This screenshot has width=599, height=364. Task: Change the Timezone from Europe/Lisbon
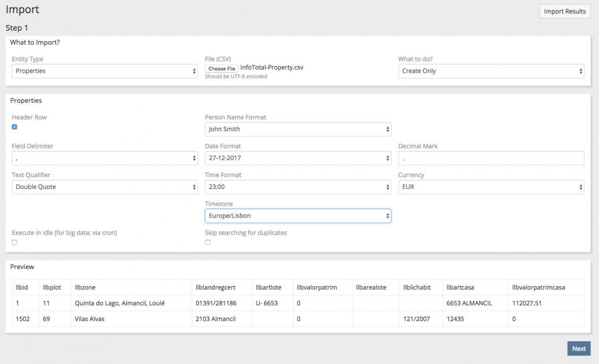click(x=298, y=216)
